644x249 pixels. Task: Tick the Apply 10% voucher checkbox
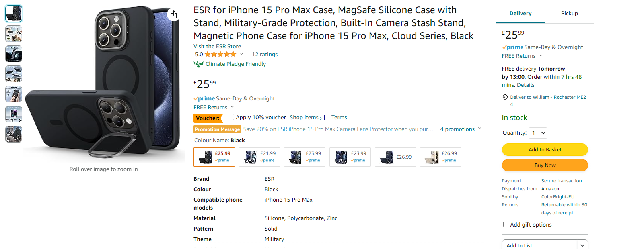tap(231, 117)
